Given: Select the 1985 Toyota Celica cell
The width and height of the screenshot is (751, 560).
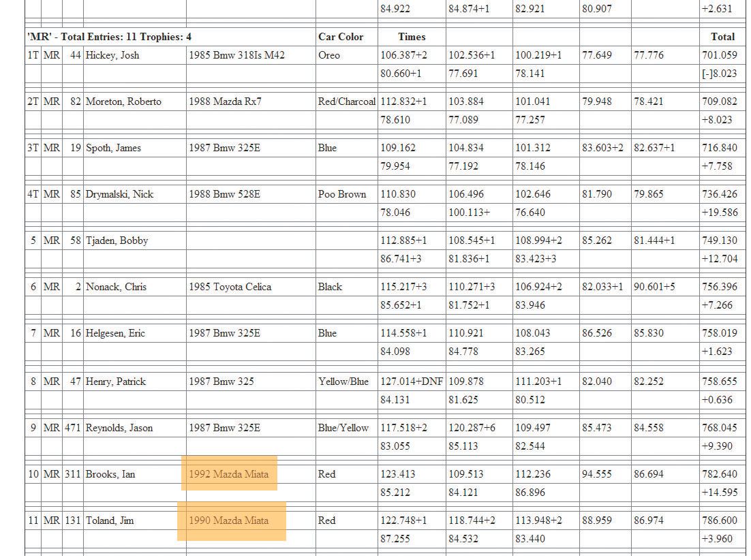Looking at the screenshot, I should (x=230, y=287).
